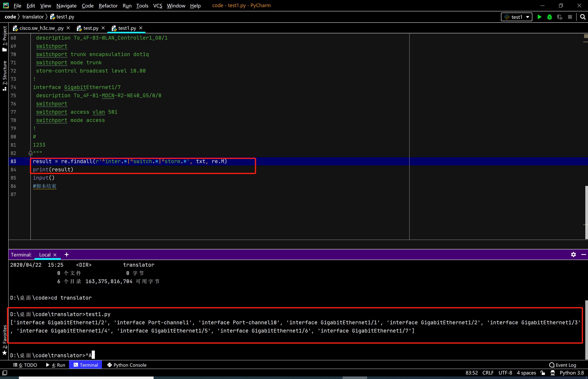
Task: Open the File menu
Action: pyautogui.click(x=17, y=5)
